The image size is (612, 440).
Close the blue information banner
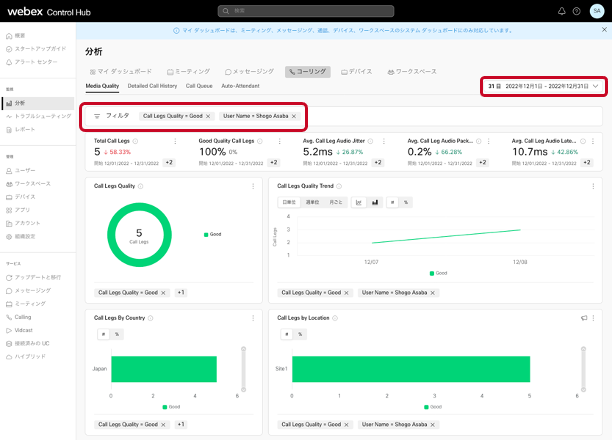point(604,30)
